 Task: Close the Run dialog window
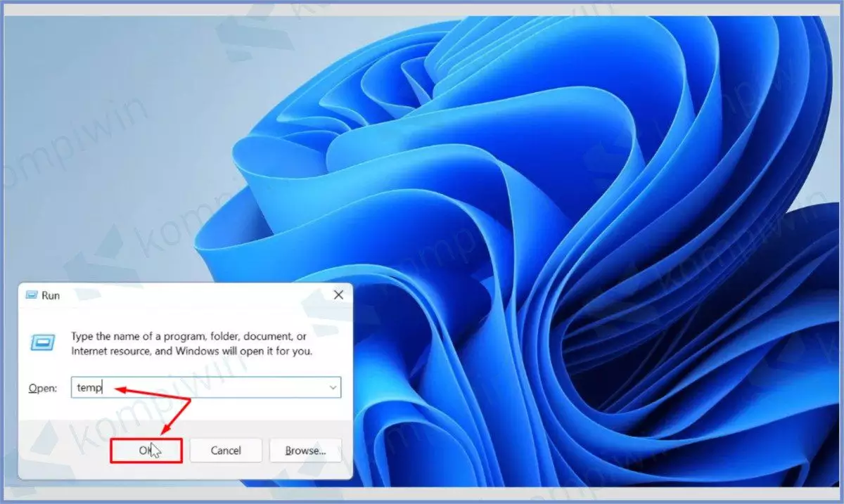pos(338,295)
